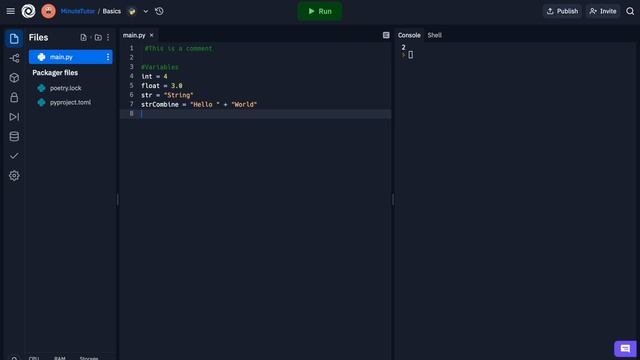Open Files panel more options menu
Image resolution: width=640 pixels, height=360 pixels.
tap(108, 38)
